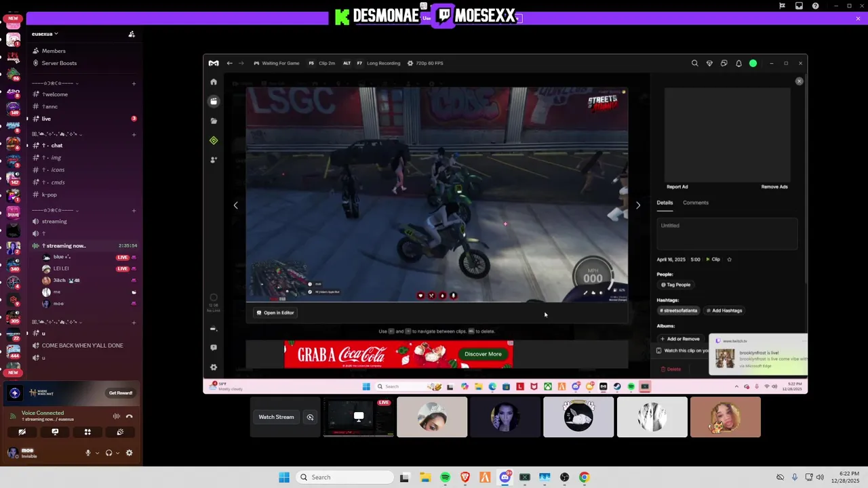Open Discord help question-mark icon

(816, 5)
